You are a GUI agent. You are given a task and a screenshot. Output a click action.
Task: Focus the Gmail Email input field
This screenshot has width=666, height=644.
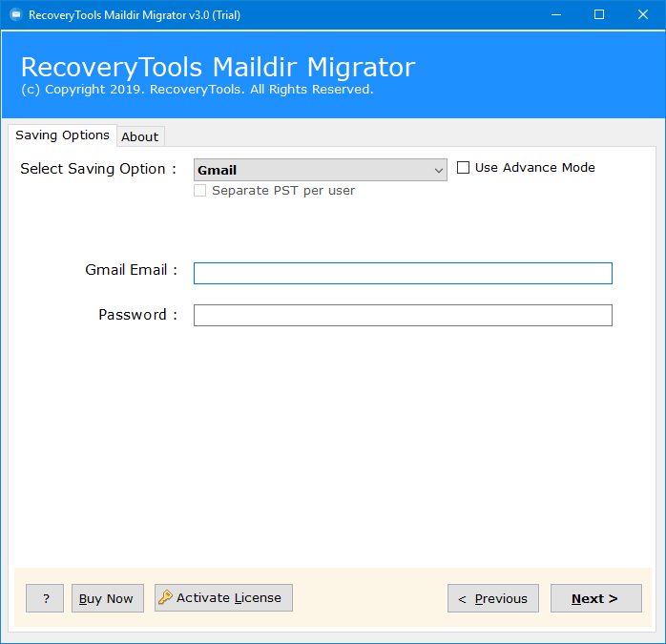(403, 273)
